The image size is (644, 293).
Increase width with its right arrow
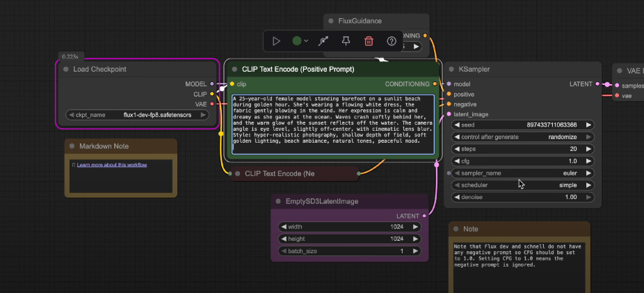click(x=416, y=227)
